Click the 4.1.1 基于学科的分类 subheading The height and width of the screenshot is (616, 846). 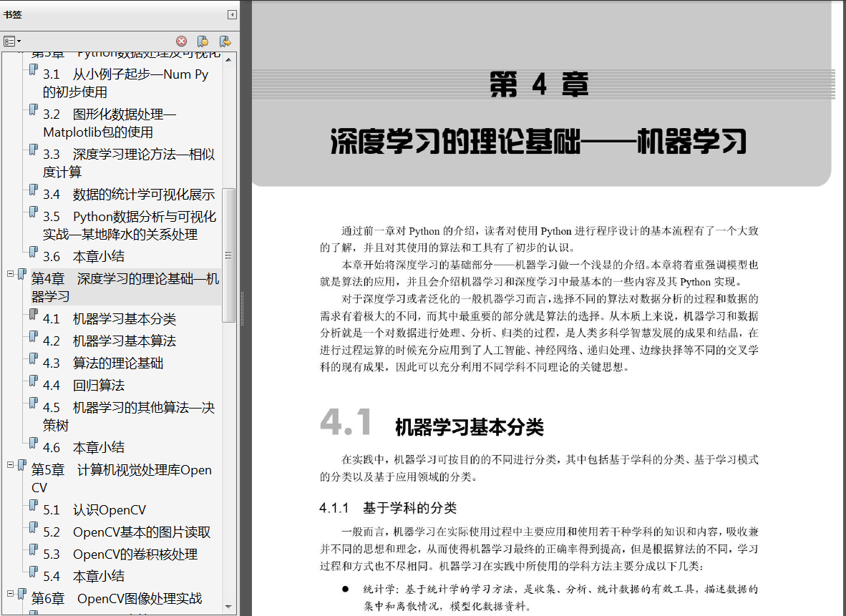tap(388, 507)
